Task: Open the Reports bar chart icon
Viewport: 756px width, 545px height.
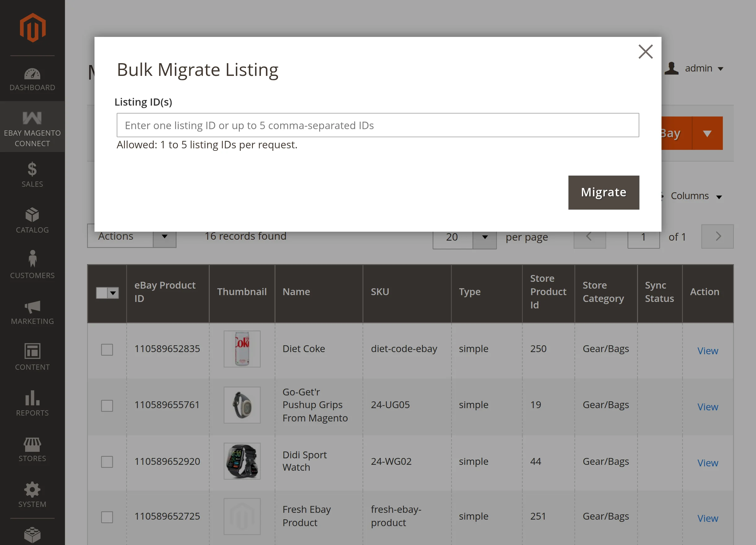Action: click(x=32, y=397)
